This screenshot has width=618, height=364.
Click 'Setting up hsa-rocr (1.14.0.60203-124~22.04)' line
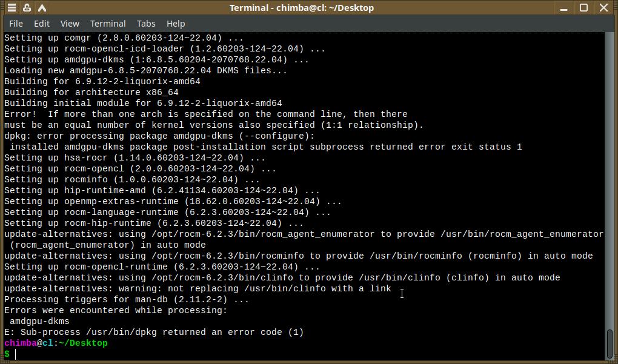pyautogui.click(x=135, y=158)
